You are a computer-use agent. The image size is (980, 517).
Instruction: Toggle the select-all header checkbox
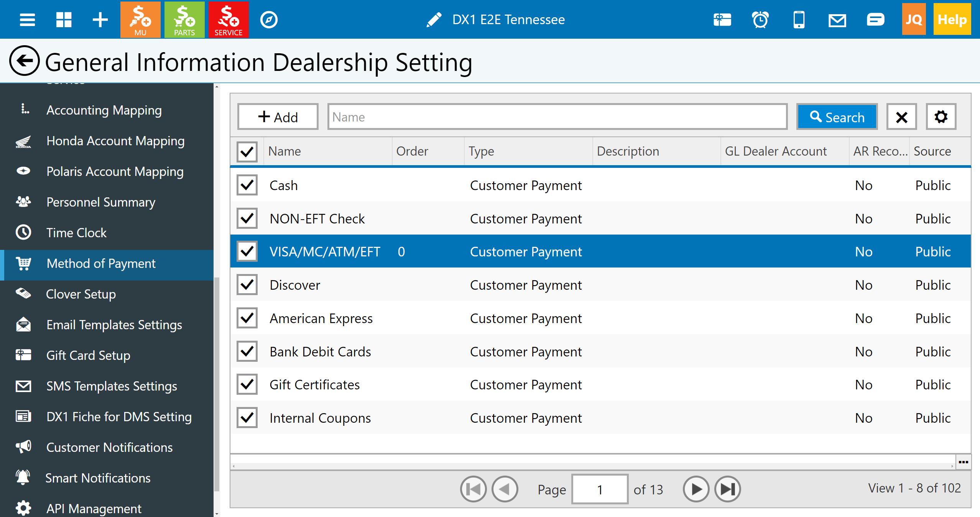pos(247,151)
